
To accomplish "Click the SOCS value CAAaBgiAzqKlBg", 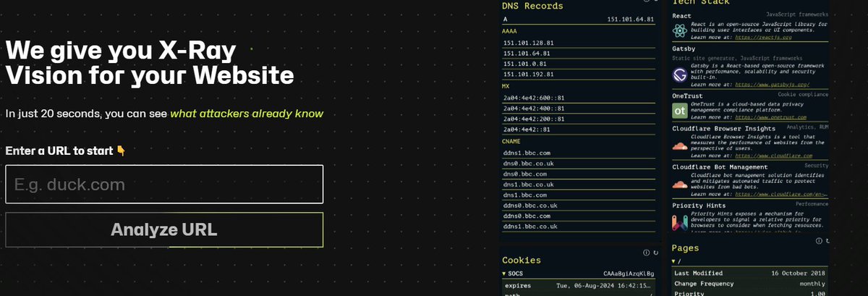I will coord(629,274).
